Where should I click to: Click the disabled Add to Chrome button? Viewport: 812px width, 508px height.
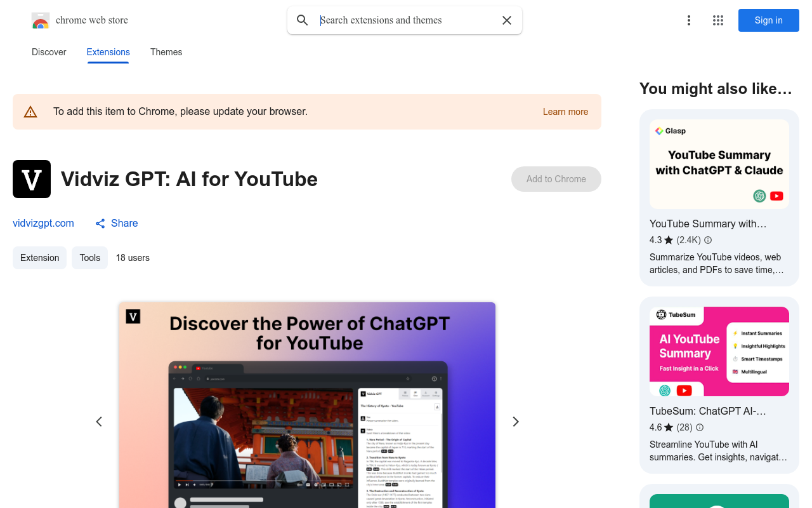556,179
